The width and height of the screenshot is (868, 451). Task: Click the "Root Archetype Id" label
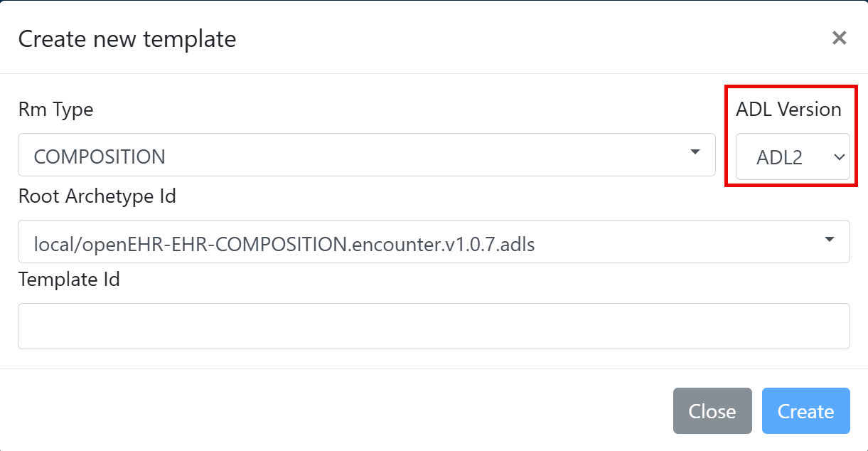pyautogui.click(x=97, y=196)
